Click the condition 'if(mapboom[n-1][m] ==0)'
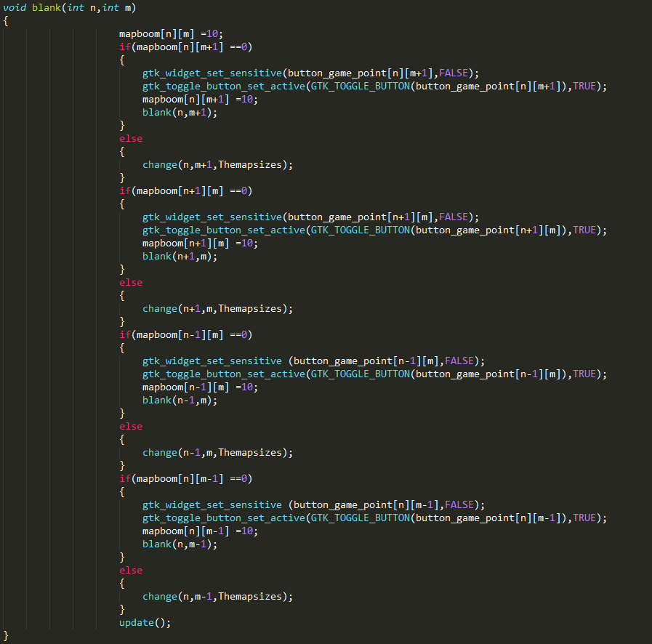The image size is (652, 644). (186, 335)
